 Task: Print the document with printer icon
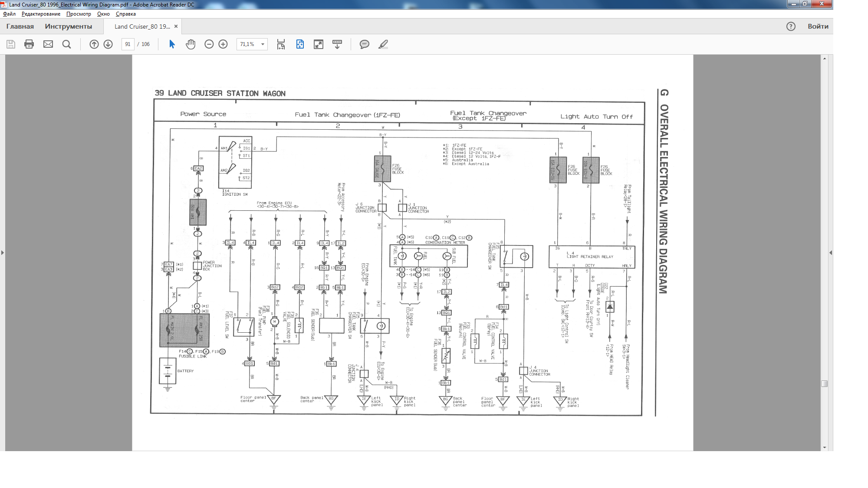(29, 44)
